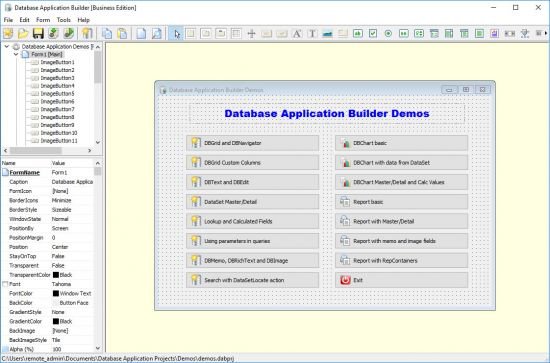This screenshot has height=363, width=550.
Task: Select the 'ab' edit box component tool
Action: tap(358, 34)
